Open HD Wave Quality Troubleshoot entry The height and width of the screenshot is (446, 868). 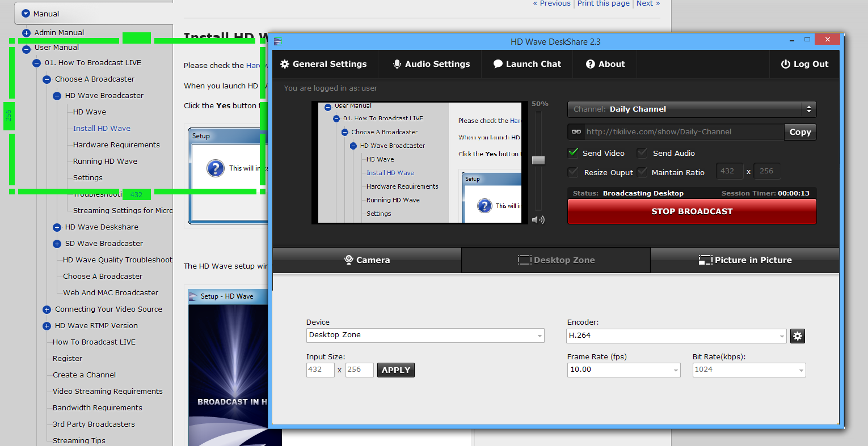point(117,260)
